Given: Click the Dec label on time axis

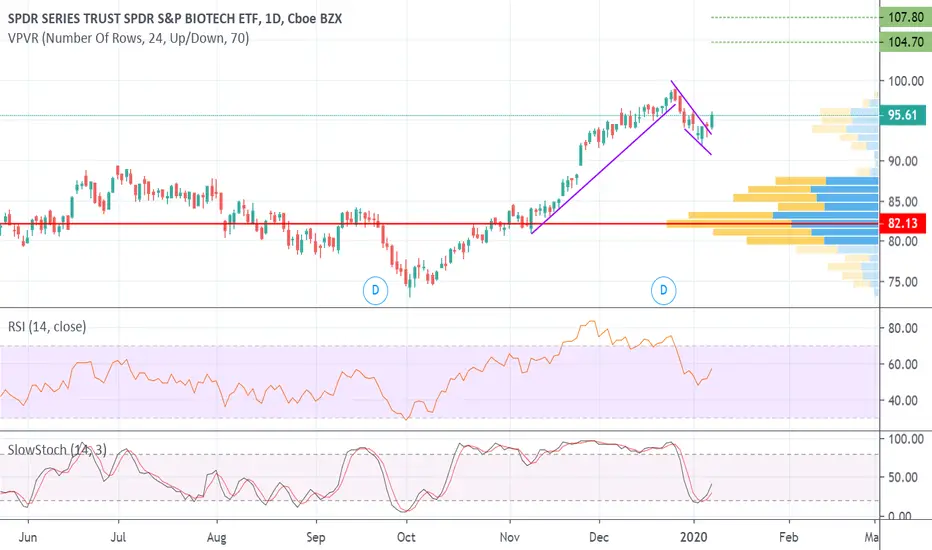Looking at the screenshot, I should click(x=599, y=537).
